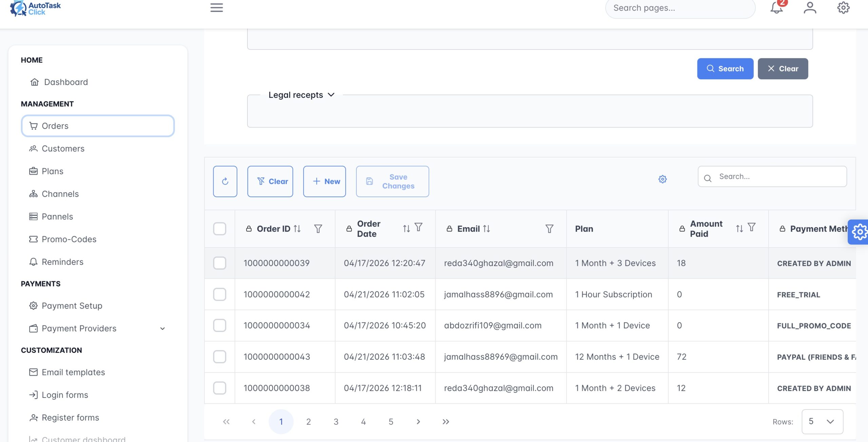This screenshot has height=442, width=868.
Task: Open Payment Setup in the sidebar
Action: click(x=98, y=306)
